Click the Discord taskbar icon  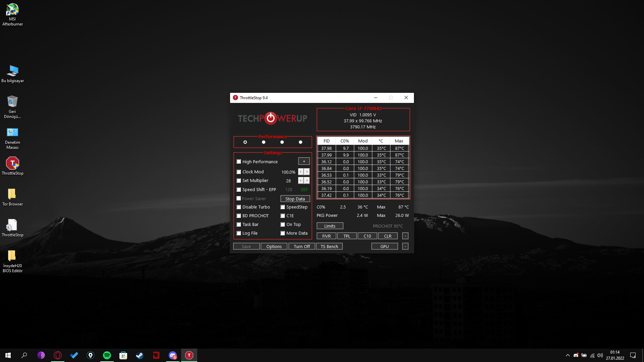click(x=172, y=355)
